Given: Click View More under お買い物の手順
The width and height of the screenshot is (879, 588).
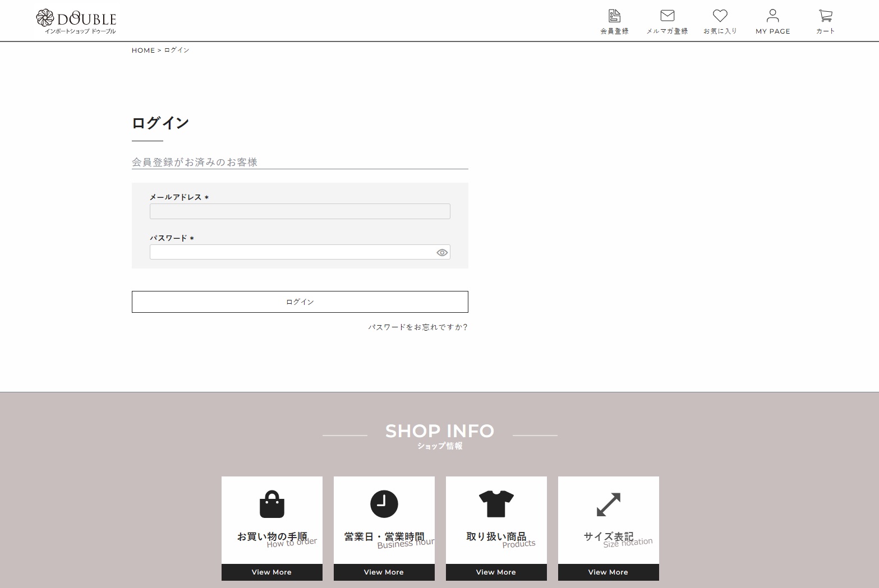Looking at the screenshot, I should pos(272,572).
